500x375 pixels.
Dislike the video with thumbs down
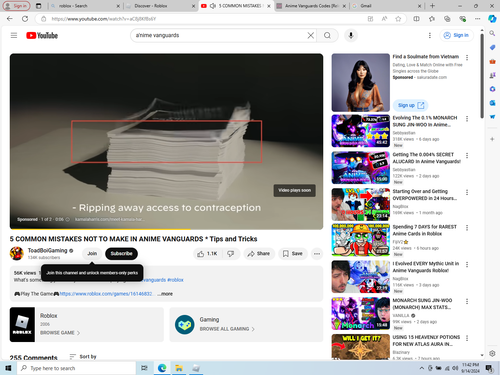(231, 254)
